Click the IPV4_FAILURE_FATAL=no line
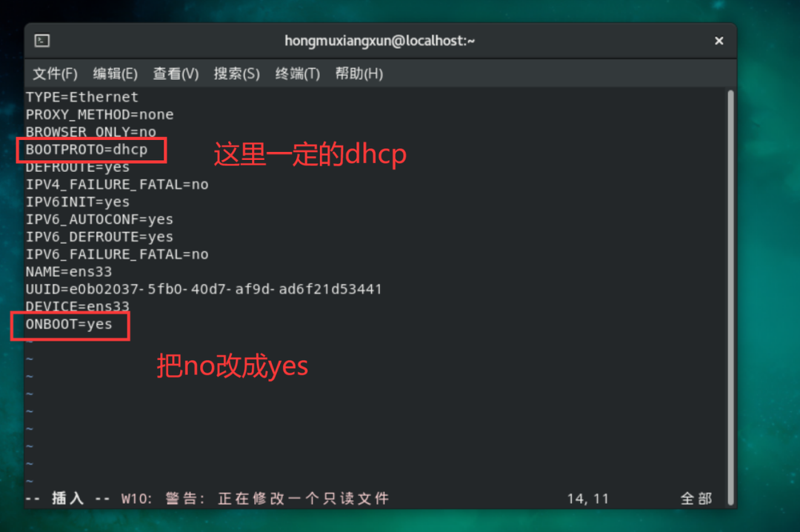This screenshot has width=800, height=532. tap(117, 184)
